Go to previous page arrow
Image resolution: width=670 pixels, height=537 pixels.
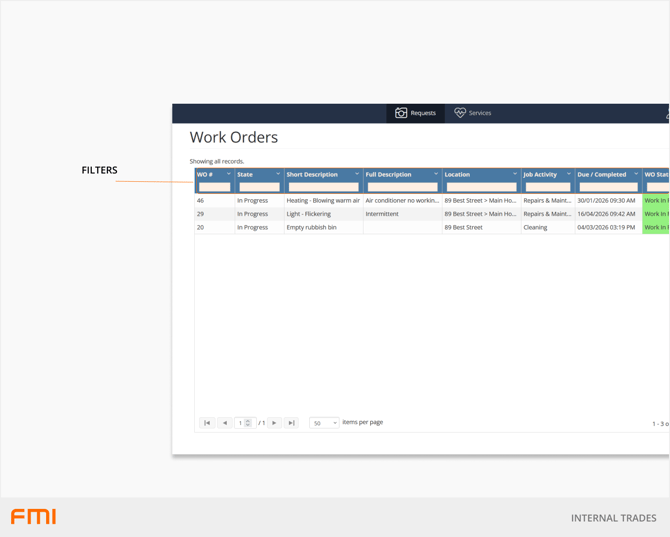point(225,423)
